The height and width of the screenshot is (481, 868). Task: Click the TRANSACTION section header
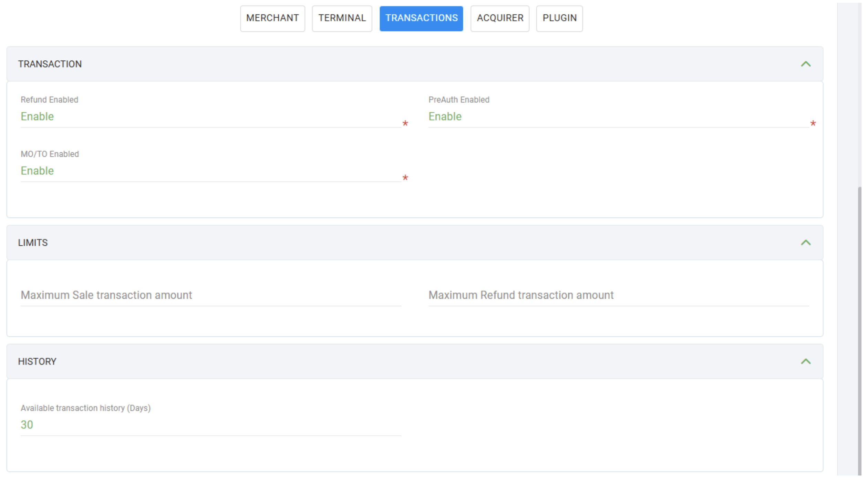click(50, 64)
